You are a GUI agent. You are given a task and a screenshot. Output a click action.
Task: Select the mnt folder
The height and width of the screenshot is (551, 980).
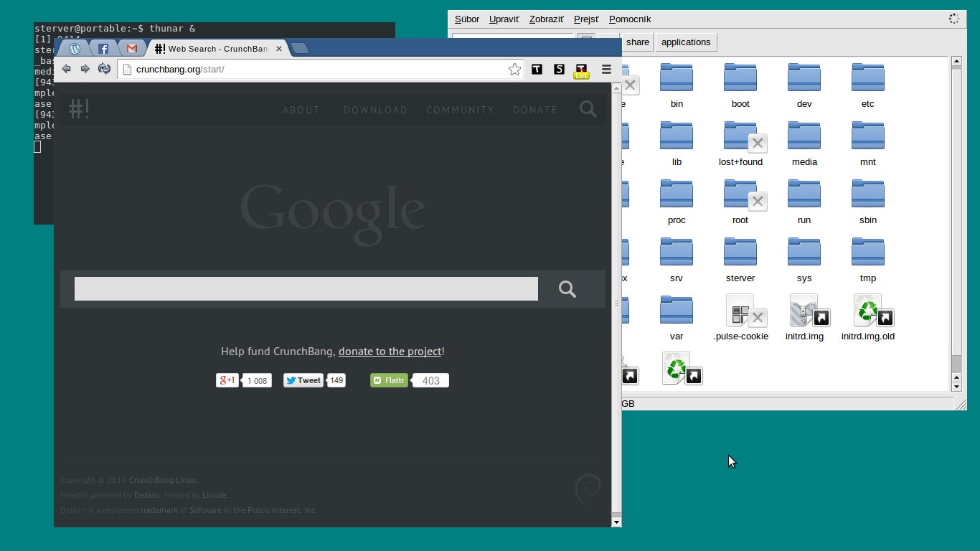point(868,143)
